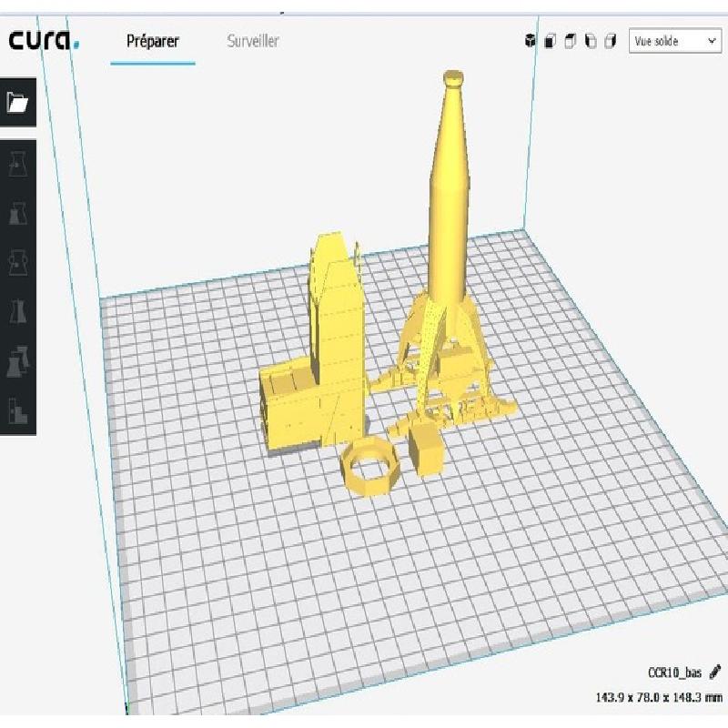Switch to the Surveiller tab
This screenshot has height=728, width=728.
[x=253, y=41]
